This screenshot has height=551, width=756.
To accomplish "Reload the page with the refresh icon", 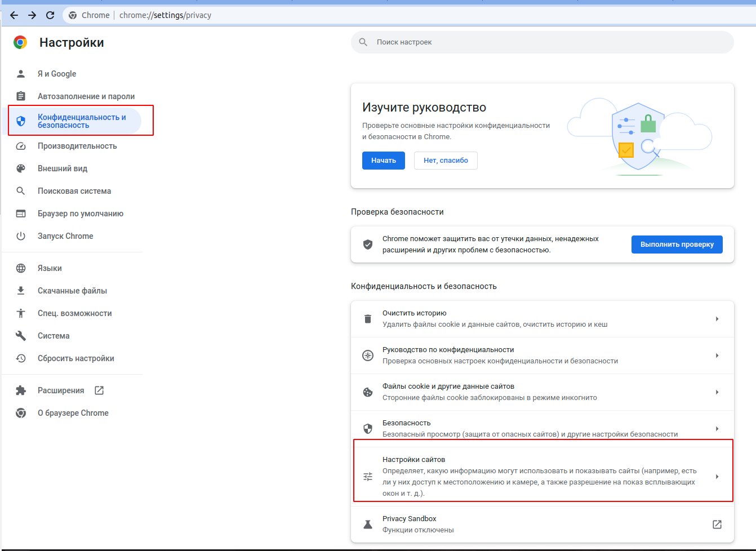I will (50, 15).
